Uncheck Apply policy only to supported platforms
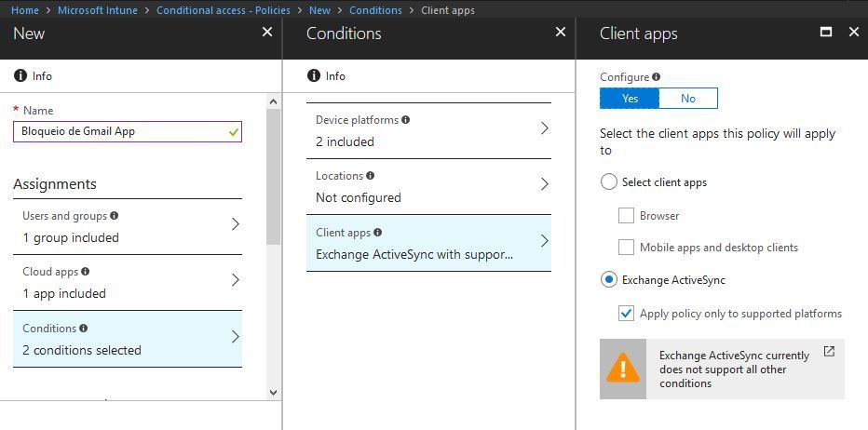Viewport: 868px width, 430px height. (x=626, y=314)
